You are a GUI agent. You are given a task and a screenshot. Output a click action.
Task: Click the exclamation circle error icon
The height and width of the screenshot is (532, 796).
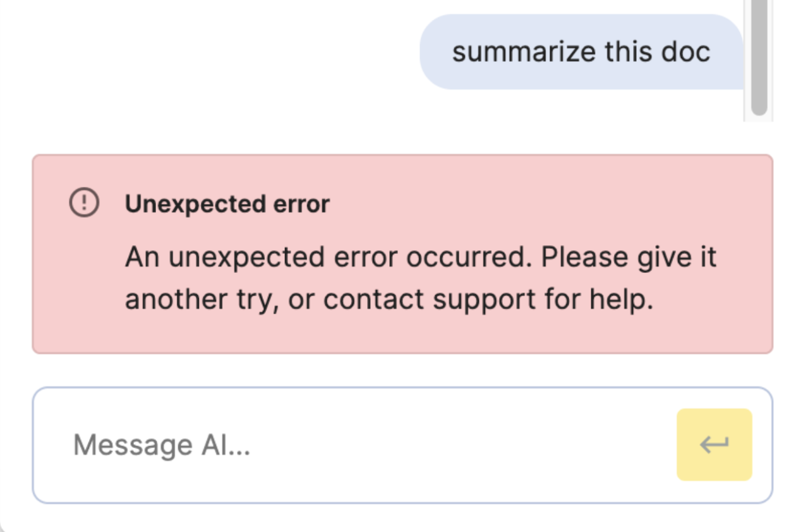(x=83, y=203)
